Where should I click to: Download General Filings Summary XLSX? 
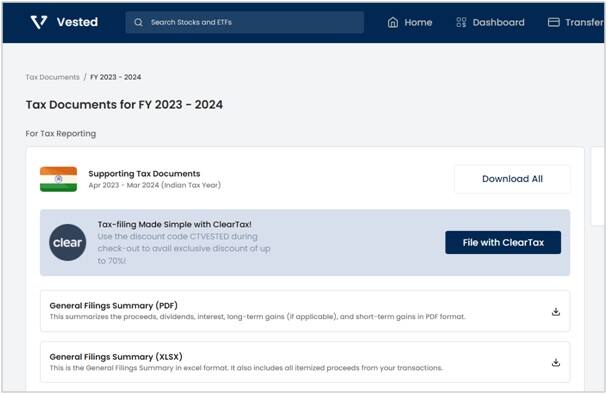point(556,362)
